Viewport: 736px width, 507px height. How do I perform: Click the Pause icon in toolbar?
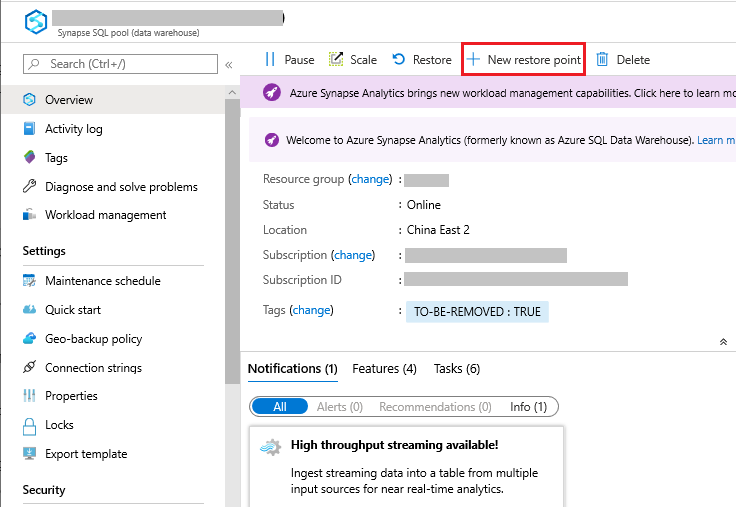270,60
